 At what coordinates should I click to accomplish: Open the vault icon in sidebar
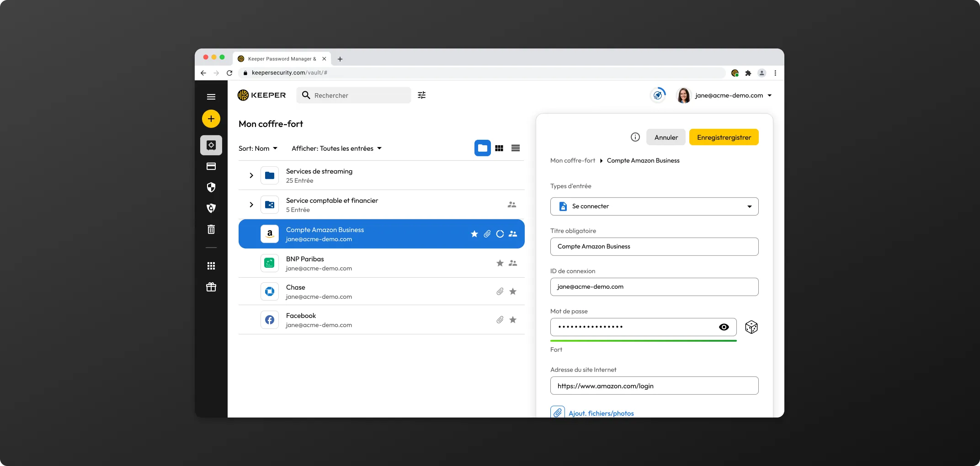coord(211,145)
